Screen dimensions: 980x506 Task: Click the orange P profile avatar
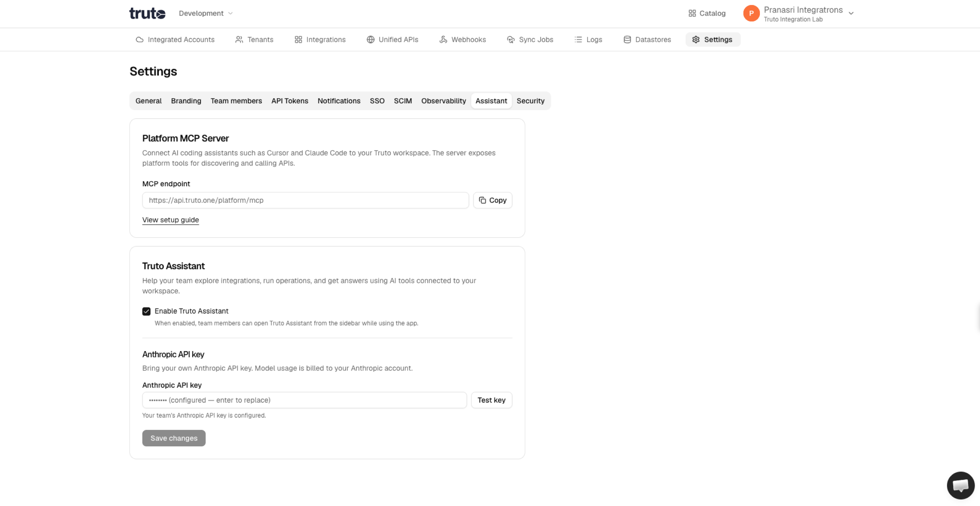(x=751, y=13)
